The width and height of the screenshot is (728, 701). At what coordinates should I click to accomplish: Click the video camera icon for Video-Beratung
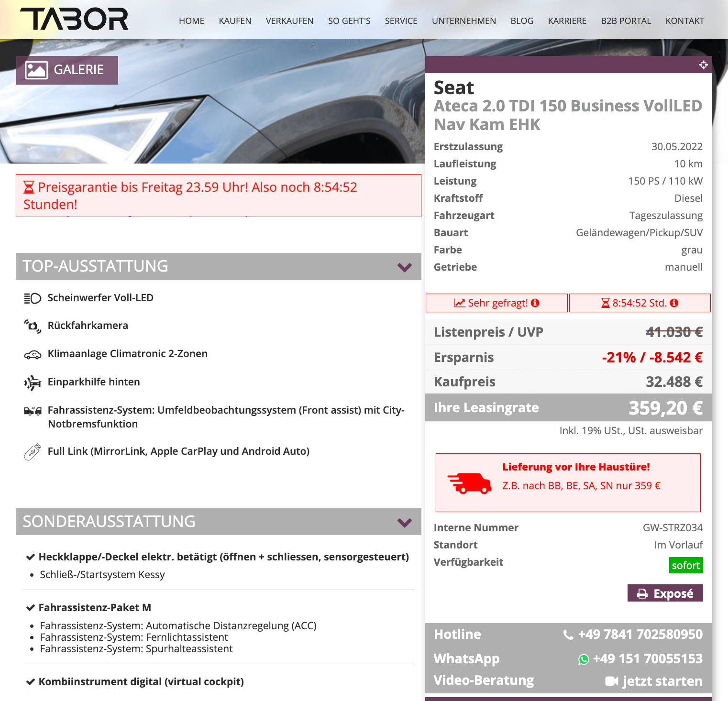[x=612, y=681]
